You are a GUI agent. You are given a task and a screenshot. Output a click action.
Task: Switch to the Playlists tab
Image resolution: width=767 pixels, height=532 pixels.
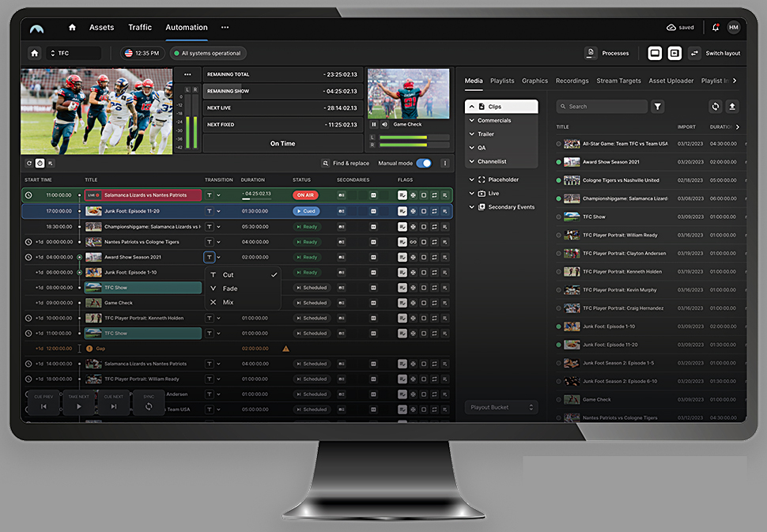tap(502, 81)
